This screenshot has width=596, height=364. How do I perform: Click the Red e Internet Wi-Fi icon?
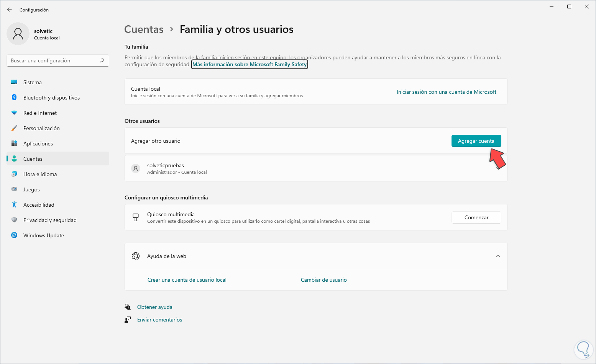(14, 113)
